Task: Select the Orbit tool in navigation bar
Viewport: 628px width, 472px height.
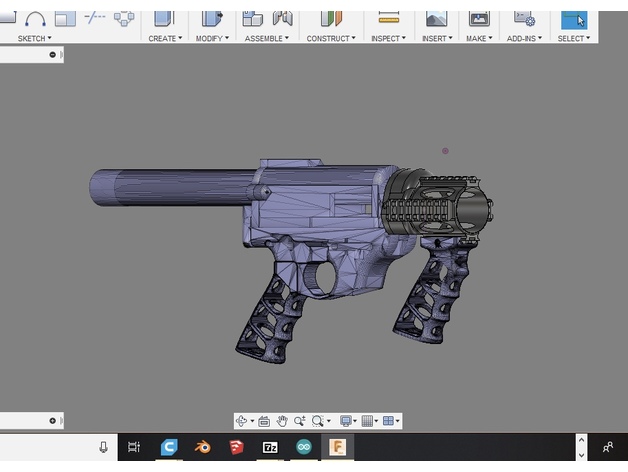Action: click(243, 421)
